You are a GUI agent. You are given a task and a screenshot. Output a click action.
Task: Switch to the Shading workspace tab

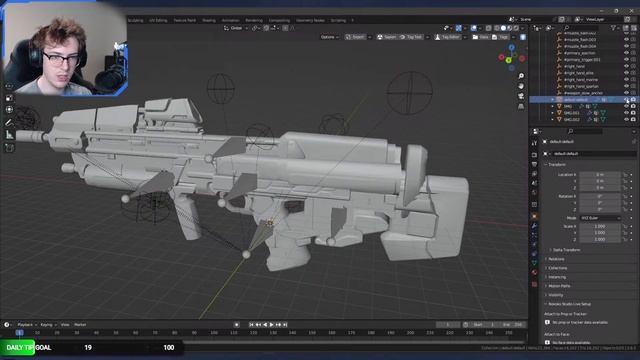209,20
